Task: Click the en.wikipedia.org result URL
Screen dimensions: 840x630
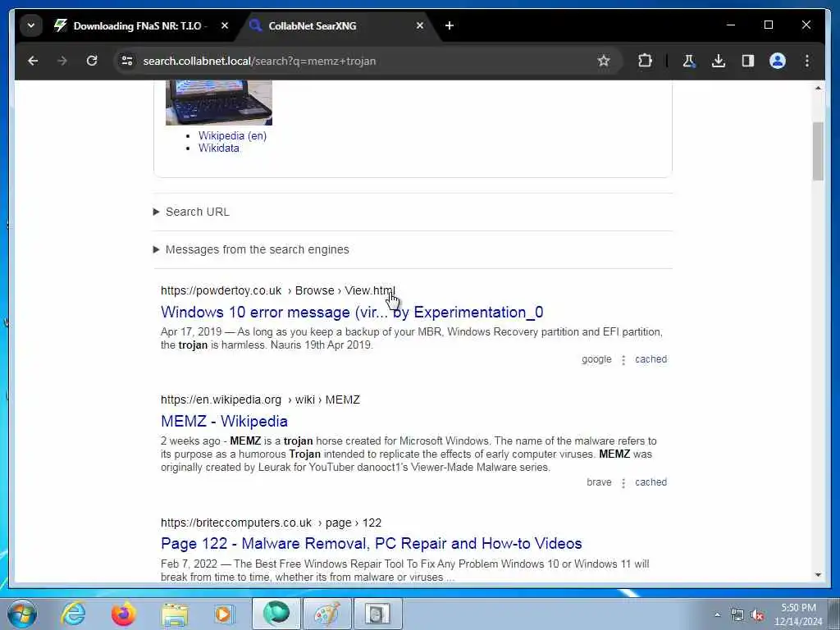Action: 260,400
